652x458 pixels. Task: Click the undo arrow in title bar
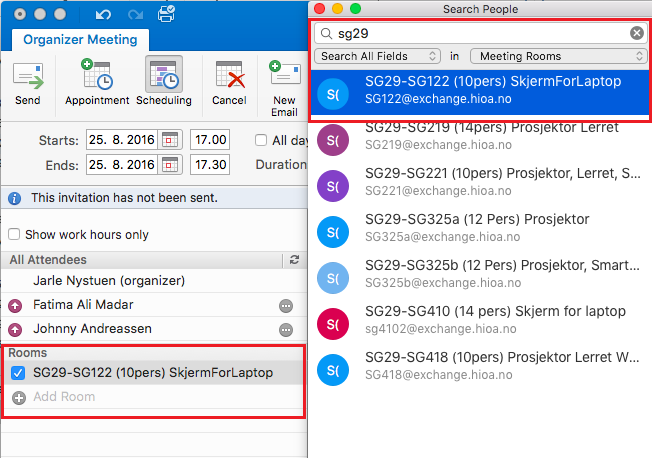103,16
